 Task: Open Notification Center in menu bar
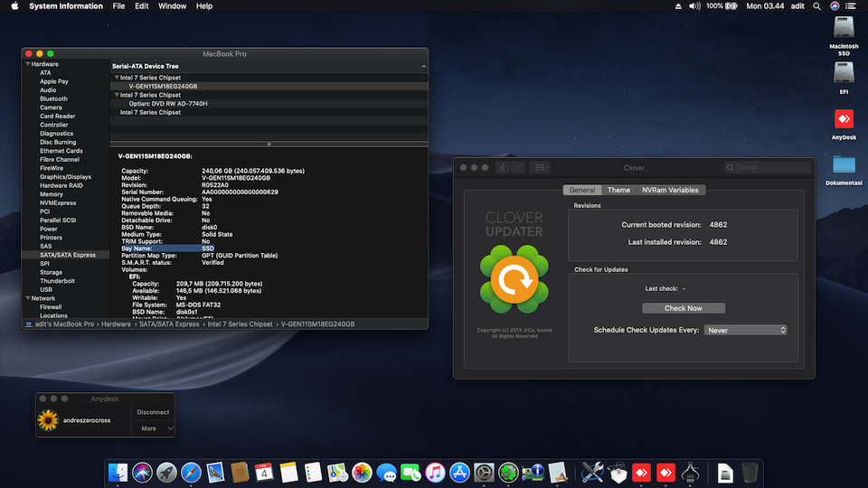point(851,6)
